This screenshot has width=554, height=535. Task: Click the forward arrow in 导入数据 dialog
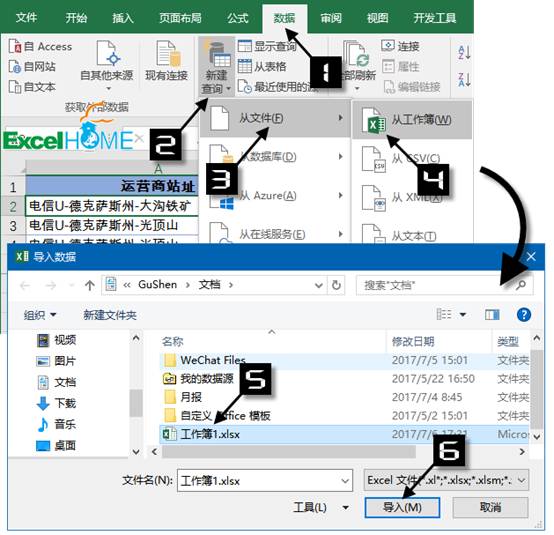click(51, 285)
